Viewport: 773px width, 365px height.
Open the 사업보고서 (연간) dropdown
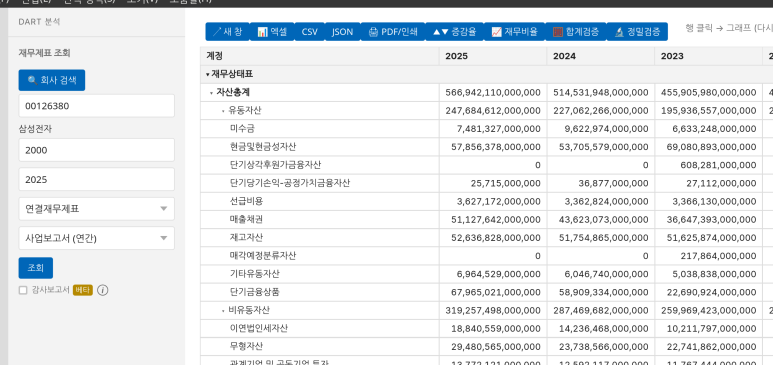point(97,238)
